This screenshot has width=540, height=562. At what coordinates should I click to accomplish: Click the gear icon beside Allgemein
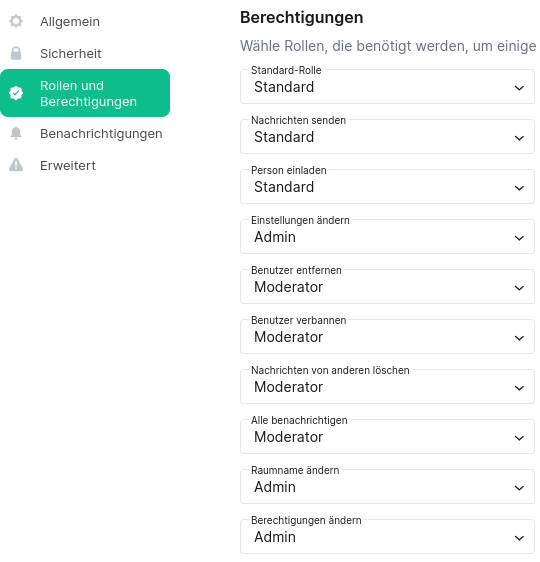pyautogui.click(x=16, y=21)
